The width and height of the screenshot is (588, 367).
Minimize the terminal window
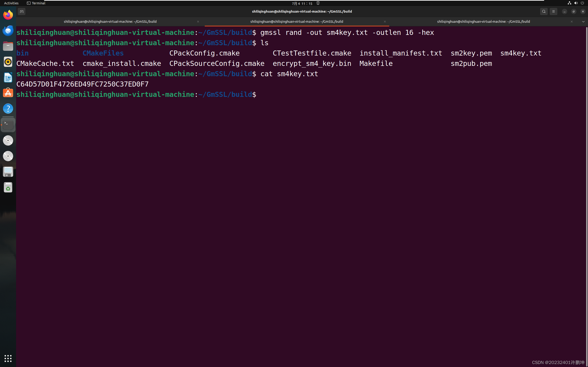(564, 11)
